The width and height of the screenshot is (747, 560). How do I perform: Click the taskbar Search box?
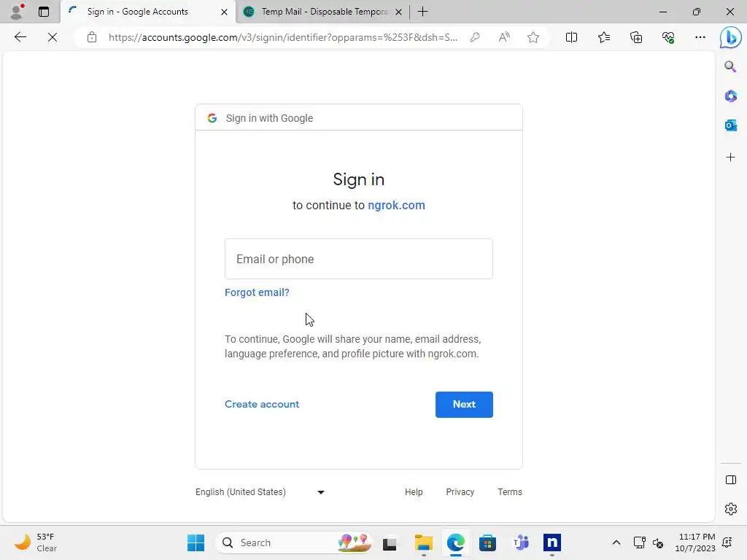coord(293,542)
